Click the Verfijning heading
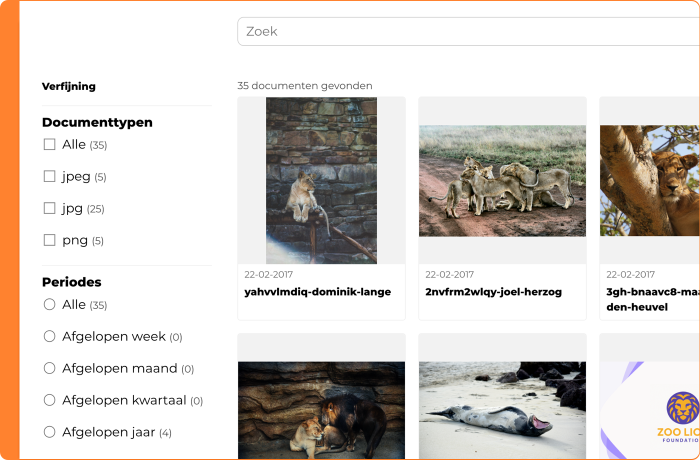Image resolution: width=700 pixels, height=460 pixels. pyautogui.click(x=69, y=86)
